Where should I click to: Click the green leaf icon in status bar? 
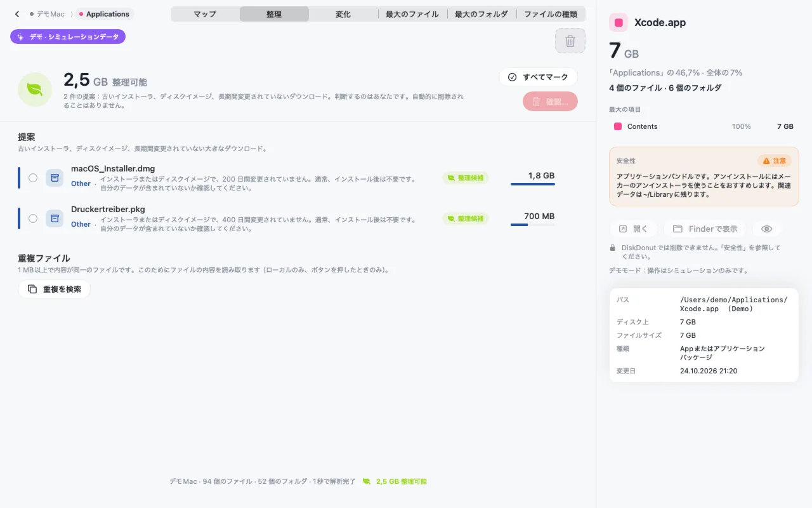[x=367, y=481]
